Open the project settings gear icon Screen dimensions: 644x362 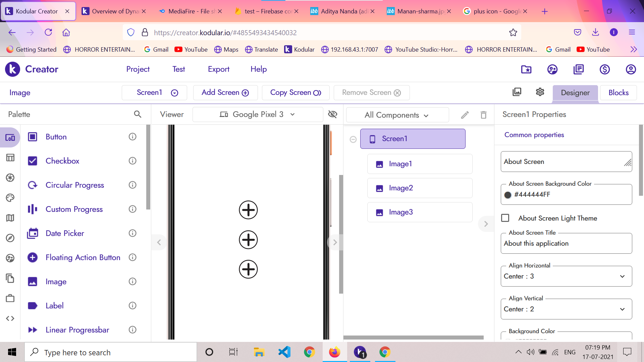(x=540, y=92)
